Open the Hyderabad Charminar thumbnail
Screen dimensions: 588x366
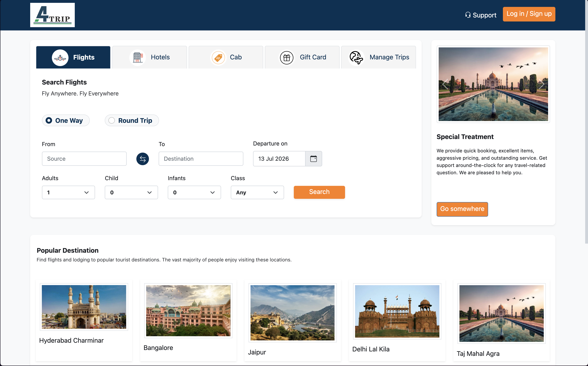click(84, 307)
